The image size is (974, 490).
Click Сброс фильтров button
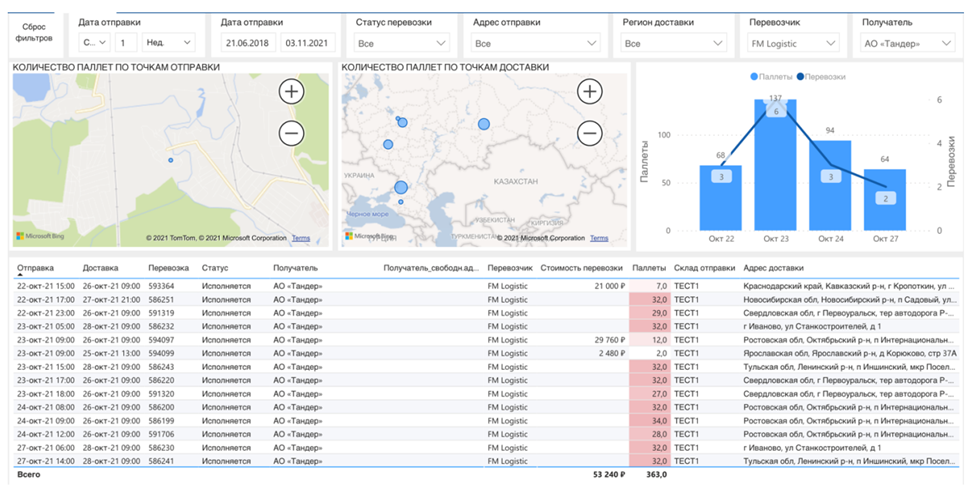[x=34, y=32]
